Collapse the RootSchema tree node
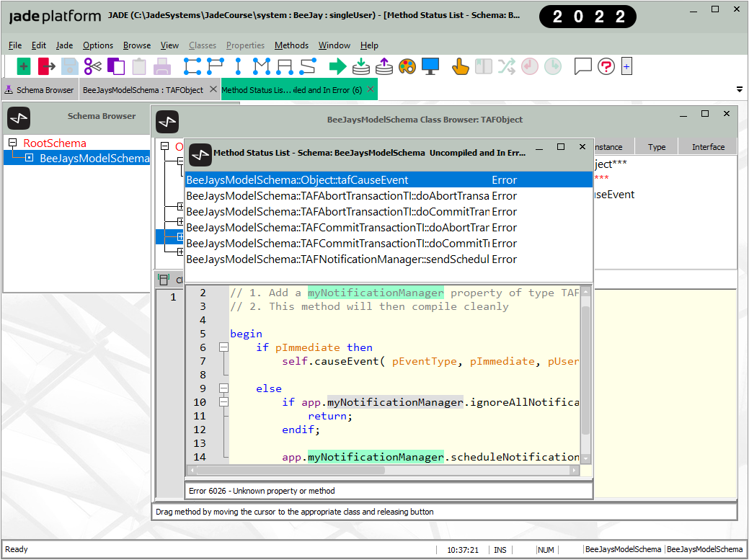This screenshot has height=560, width=749. [x=13, y=143]
